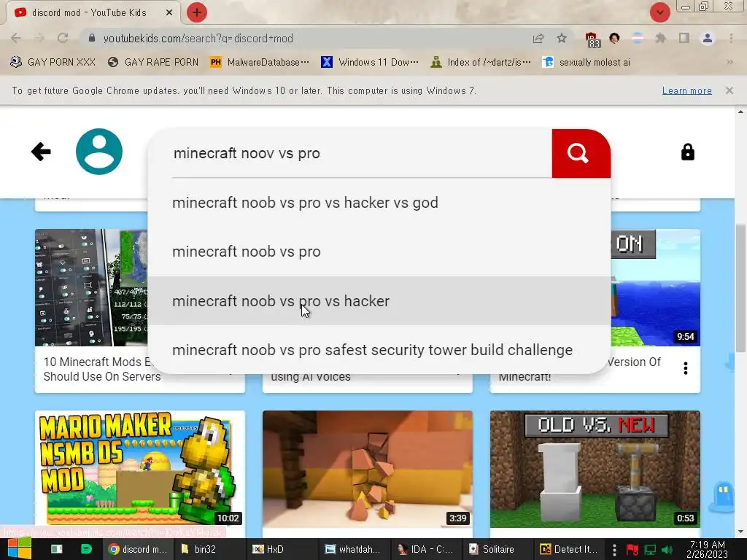Open the Mario Maker NSMB DS Mod thumbnail
The image size is (747, 560).
[x=140, y=469]
